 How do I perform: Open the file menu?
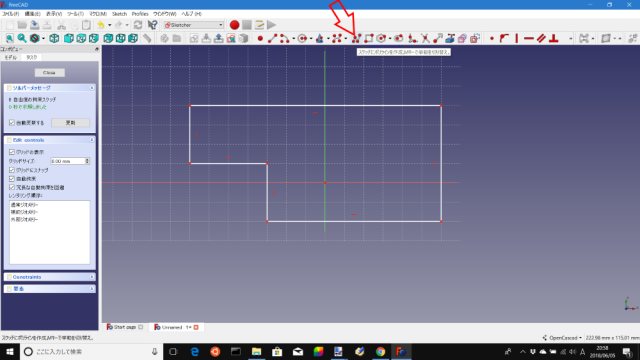(x=11, y=14)
